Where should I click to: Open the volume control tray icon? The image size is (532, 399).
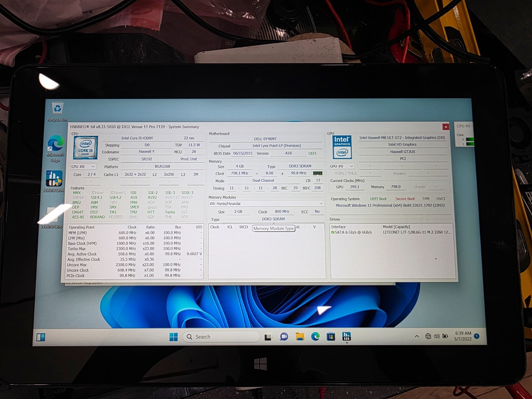point(437,336)
